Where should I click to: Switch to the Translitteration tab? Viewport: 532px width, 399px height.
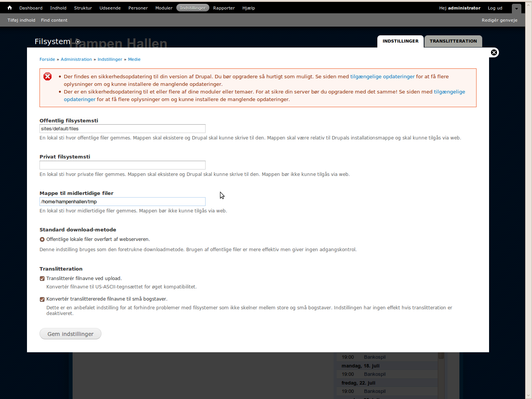[x=453, y=41]
